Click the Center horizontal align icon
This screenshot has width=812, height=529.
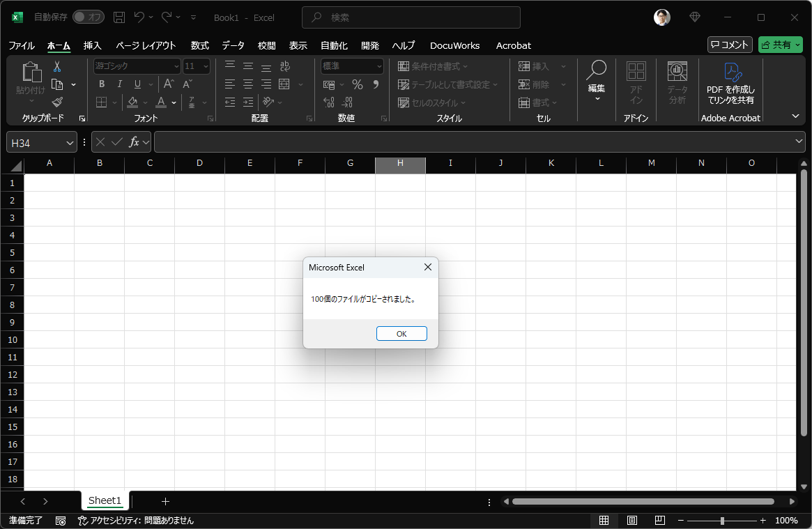point(248,84)
